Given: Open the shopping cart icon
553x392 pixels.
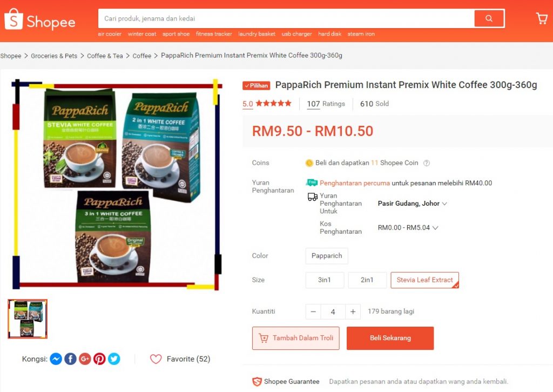Looking at the screenshot, I should tap(542, 18).
